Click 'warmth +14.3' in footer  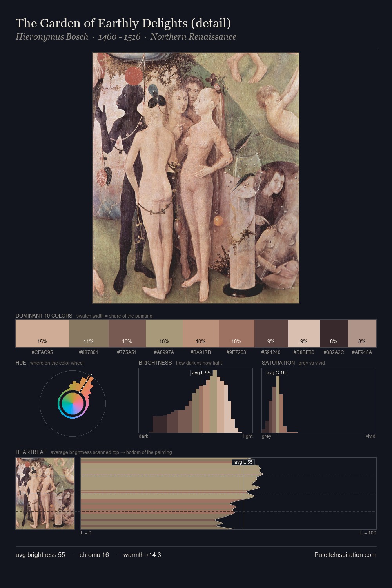pos(142,555)
